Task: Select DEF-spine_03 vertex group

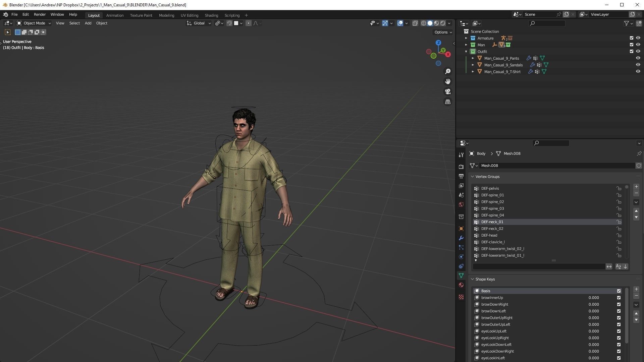Action: point(492,208)
